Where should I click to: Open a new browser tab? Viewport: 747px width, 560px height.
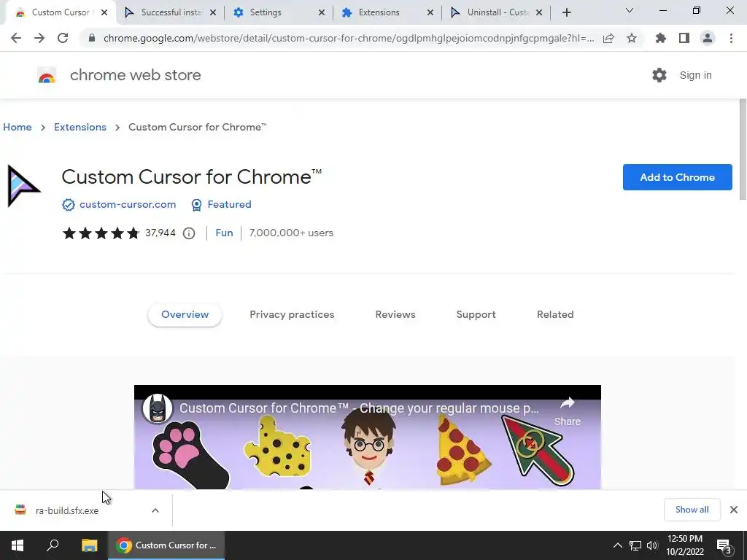566,12
